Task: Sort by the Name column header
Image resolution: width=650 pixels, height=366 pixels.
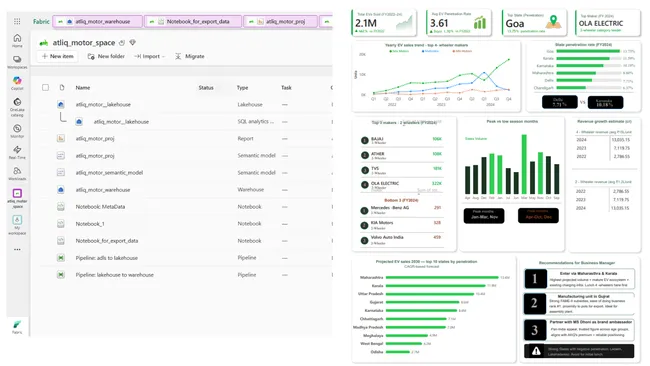Action: tap(82, 87)
